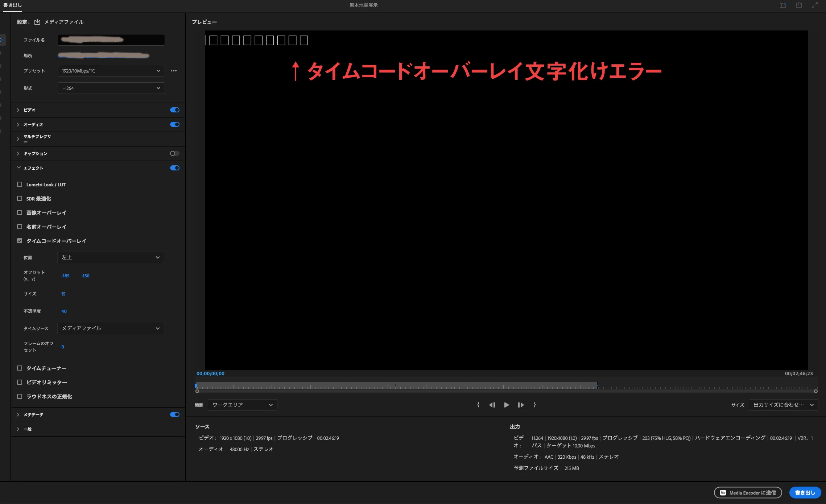Set the Out point bracket

[x=535, y=405]
